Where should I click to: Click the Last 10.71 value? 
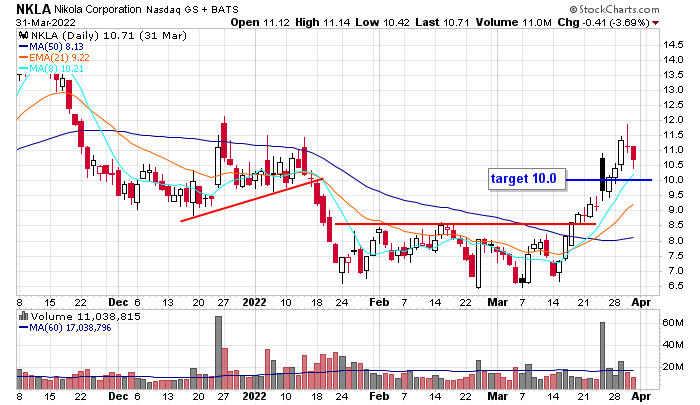click(442, 22)
